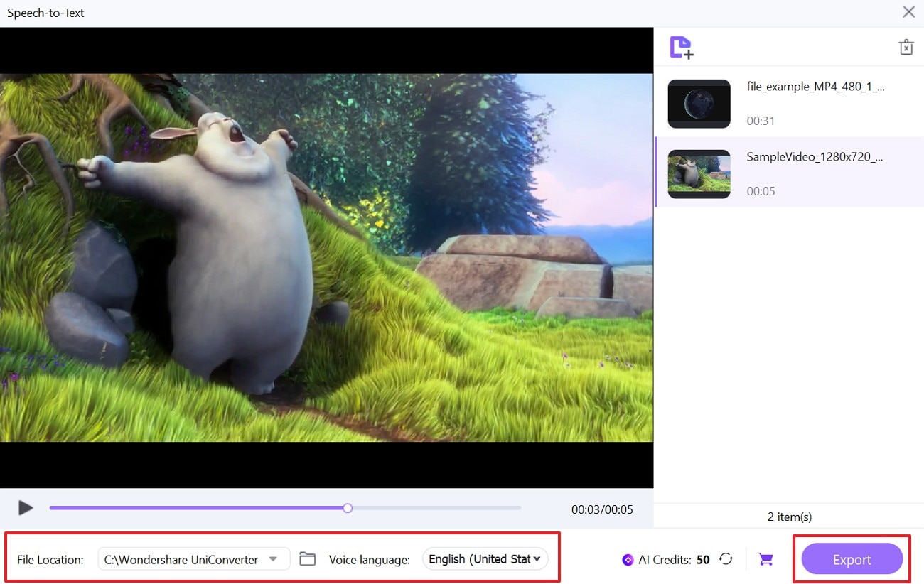Refresh the AI Credits count
Viewport: 924px width, 584px height.
726,559
